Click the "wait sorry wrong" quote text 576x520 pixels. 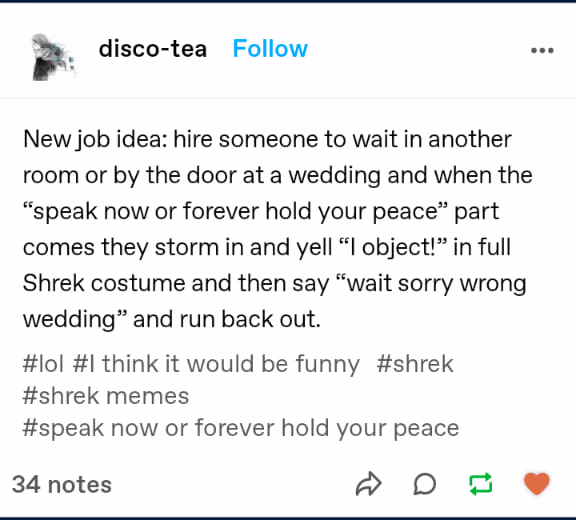coord(431,284)
